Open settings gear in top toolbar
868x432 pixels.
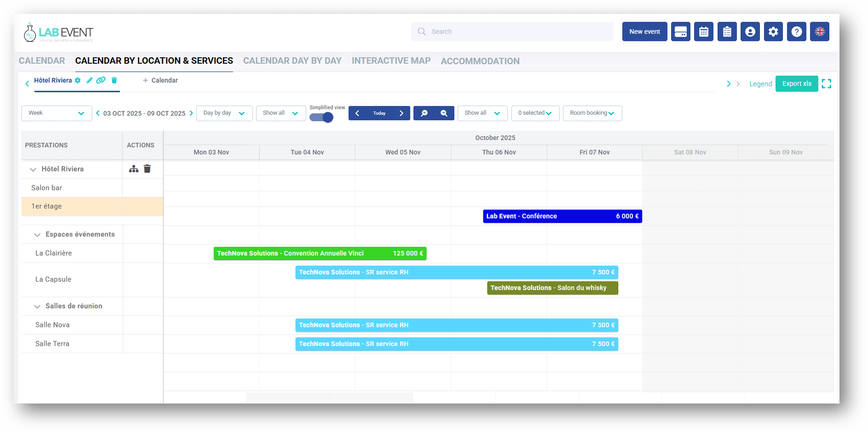[x=773, y=32]
